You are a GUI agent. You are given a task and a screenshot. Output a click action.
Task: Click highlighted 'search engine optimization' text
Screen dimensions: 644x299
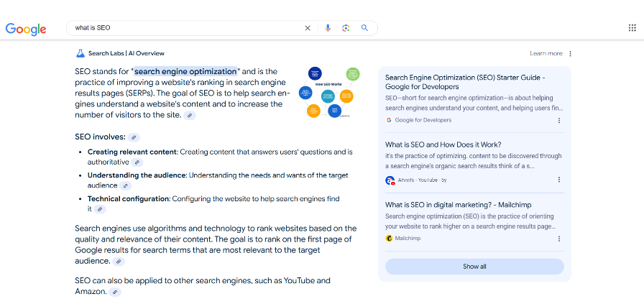pos(185,71)
